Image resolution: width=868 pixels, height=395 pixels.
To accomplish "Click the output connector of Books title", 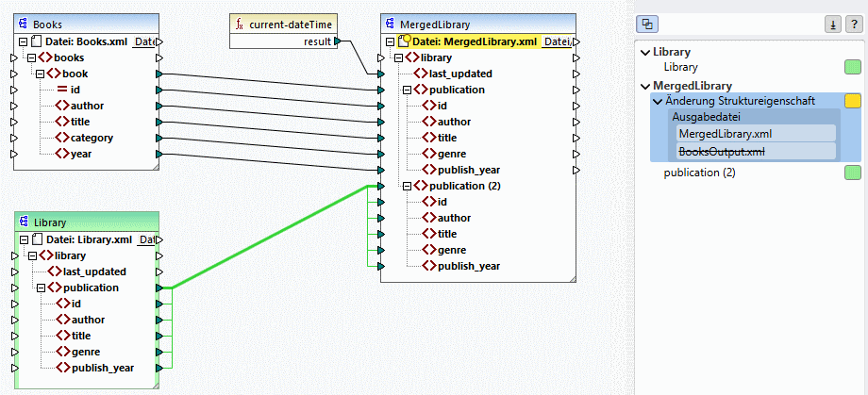I will 159,122.
